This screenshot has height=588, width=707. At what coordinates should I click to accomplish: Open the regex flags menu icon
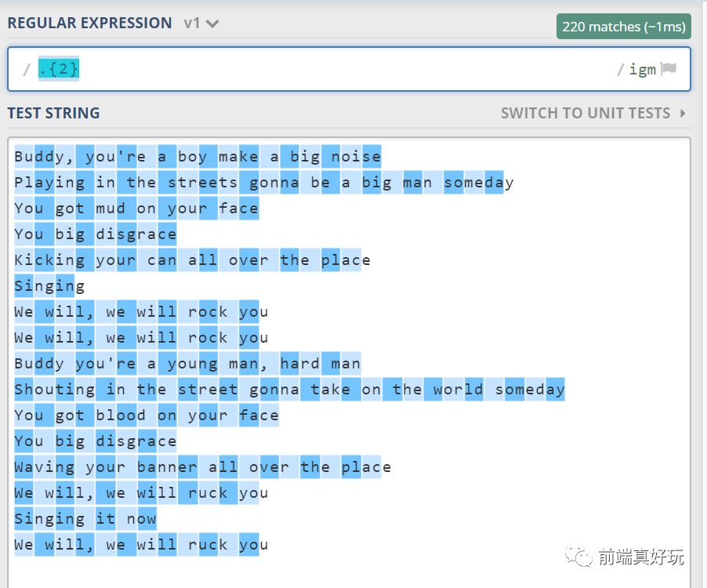pyautogui.click(x=669, y=69)
